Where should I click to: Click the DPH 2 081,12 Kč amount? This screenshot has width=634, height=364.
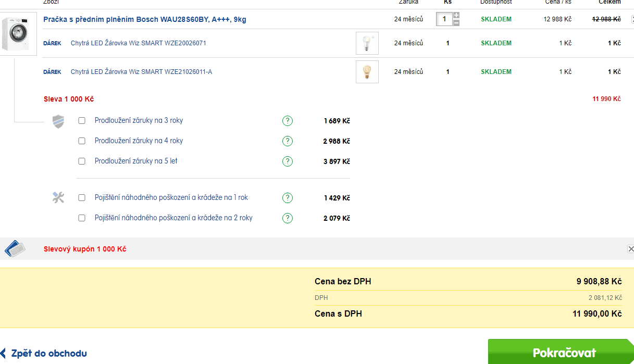click(605, 298)
